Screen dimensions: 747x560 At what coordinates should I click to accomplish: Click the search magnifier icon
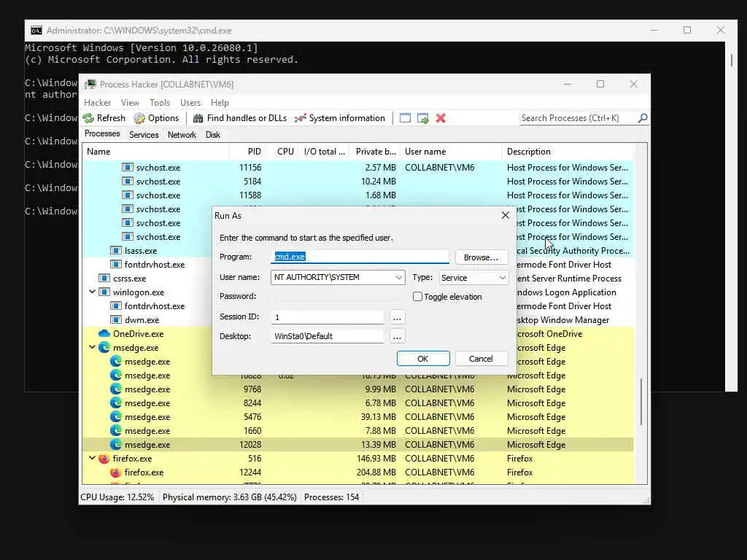(643, 117)
